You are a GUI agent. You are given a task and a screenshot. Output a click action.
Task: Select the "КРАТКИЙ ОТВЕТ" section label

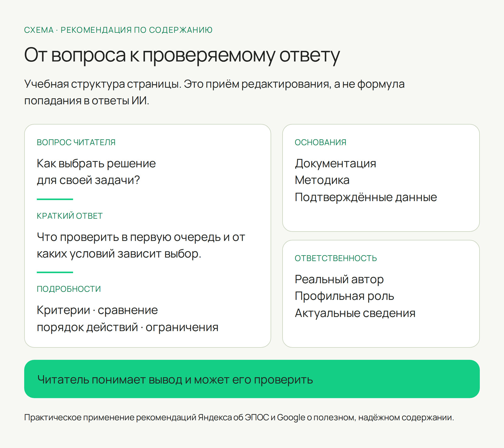tap(70, 216)
